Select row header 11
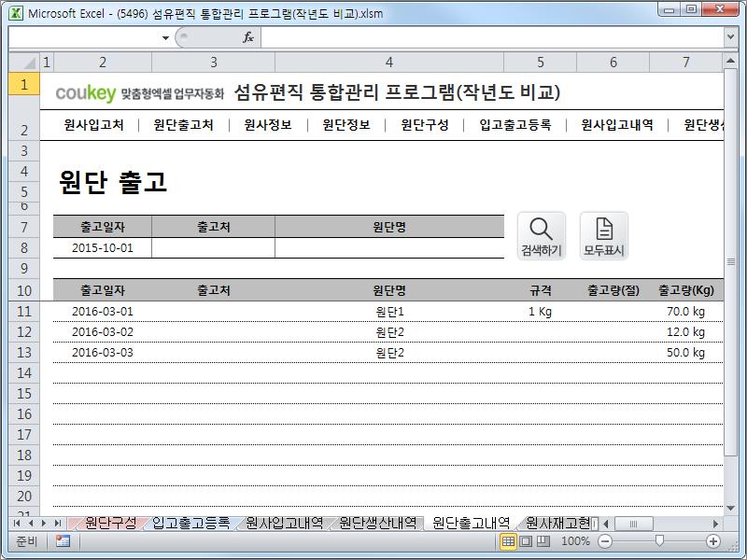Image resolution: width=747 pixels, height=560 pixels. click(24, 312)
